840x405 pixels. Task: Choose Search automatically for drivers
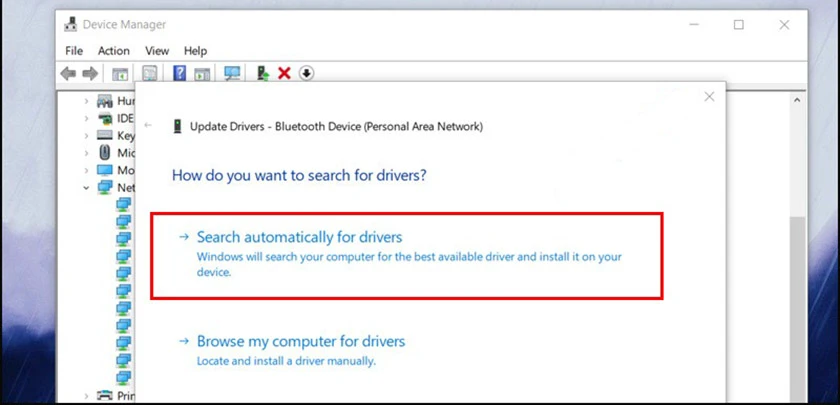pos(407,256)
